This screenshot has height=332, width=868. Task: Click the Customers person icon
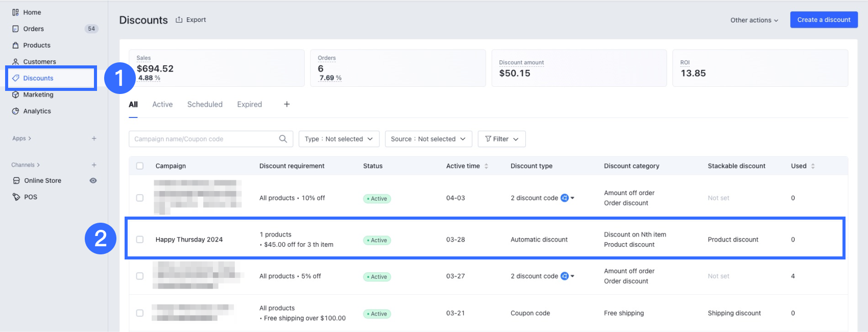coord(15,61)
